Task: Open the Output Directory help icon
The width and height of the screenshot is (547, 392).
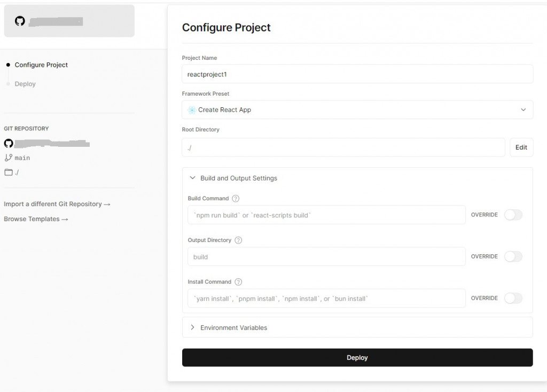Action: point(238,240)
